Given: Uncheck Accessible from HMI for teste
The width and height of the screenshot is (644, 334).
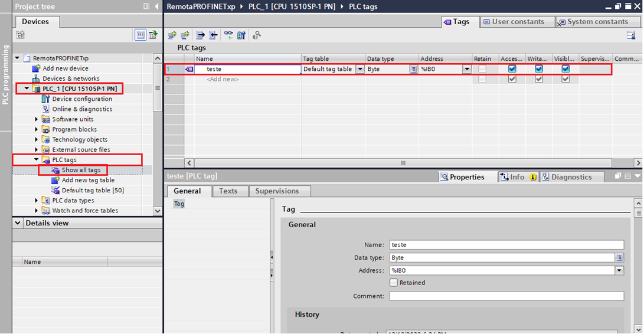Looking at the screenshot, I should pos(512,69).
